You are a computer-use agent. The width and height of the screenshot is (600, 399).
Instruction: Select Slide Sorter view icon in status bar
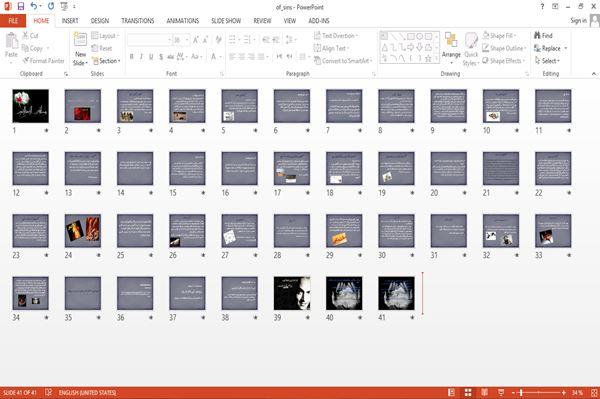468,392
